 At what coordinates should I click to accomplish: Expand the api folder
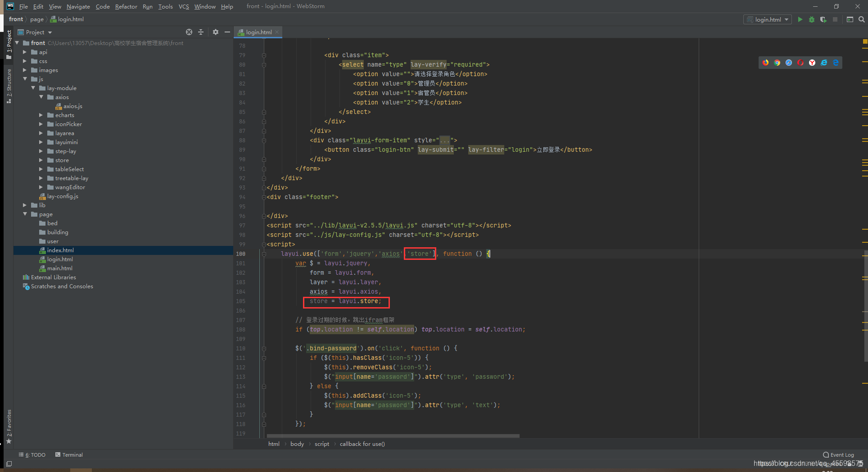(25, 52)
